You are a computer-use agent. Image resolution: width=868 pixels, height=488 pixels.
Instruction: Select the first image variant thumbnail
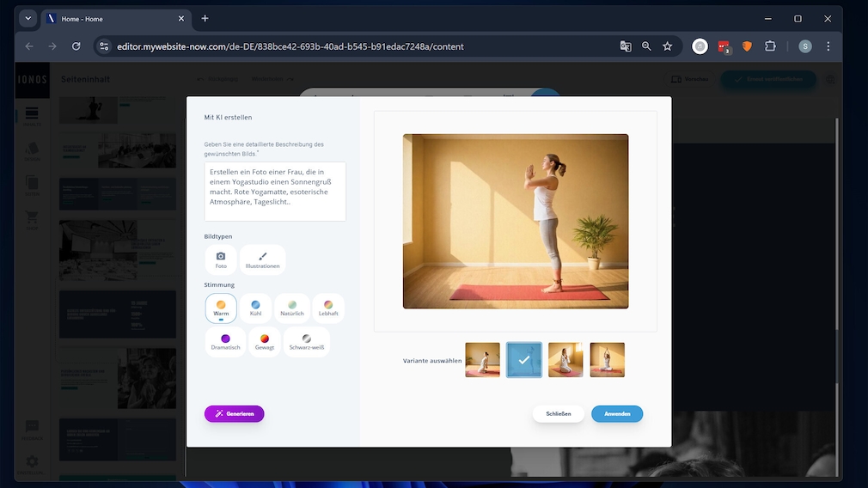482,360
